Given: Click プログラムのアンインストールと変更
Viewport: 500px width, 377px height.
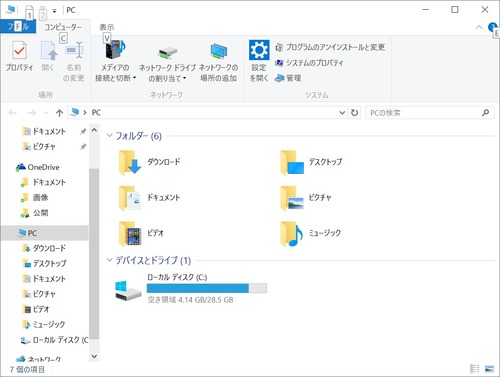Looking at the screenshot, I should coord(330,47).
